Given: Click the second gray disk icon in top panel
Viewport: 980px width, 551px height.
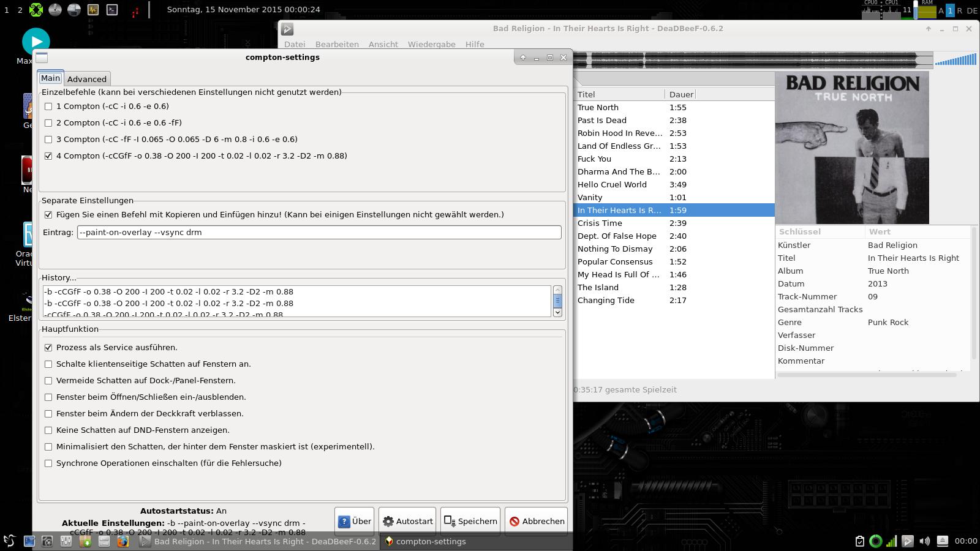Looking at the screenshot, I should [74, 10].
